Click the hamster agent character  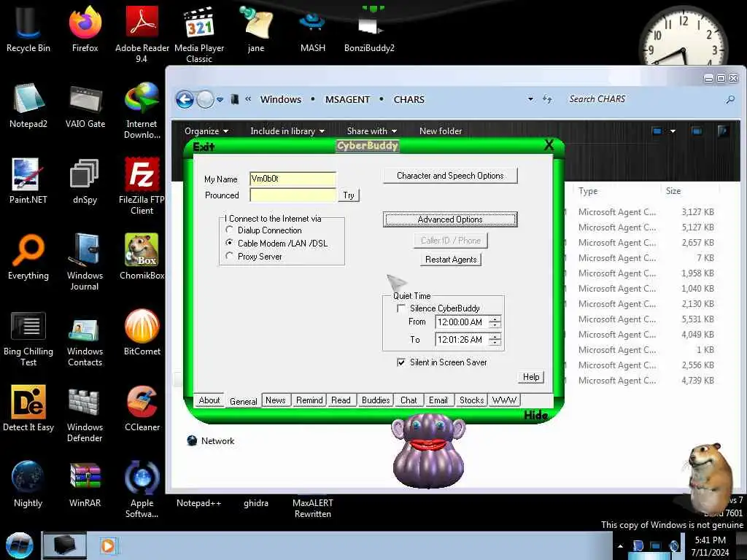click(710, 478)
